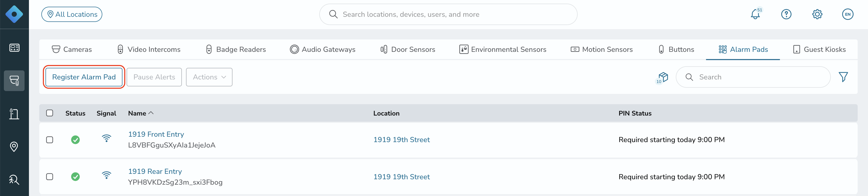Image resolution: width=868 pixels, height=196 pixels.
Task: Open 1919 19th Street link for Rear Entry
Action: 401,177
